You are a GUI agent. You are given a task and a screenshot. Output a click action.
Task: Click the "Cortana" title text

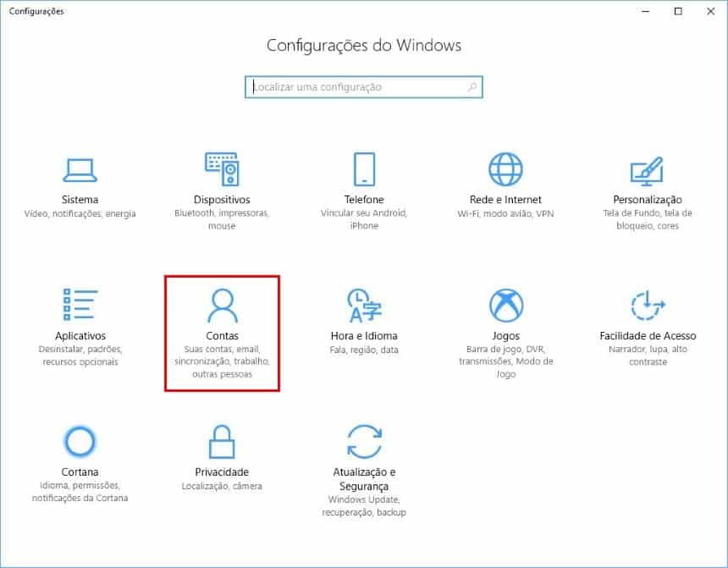pyautogui.click(x=80, y=471)
